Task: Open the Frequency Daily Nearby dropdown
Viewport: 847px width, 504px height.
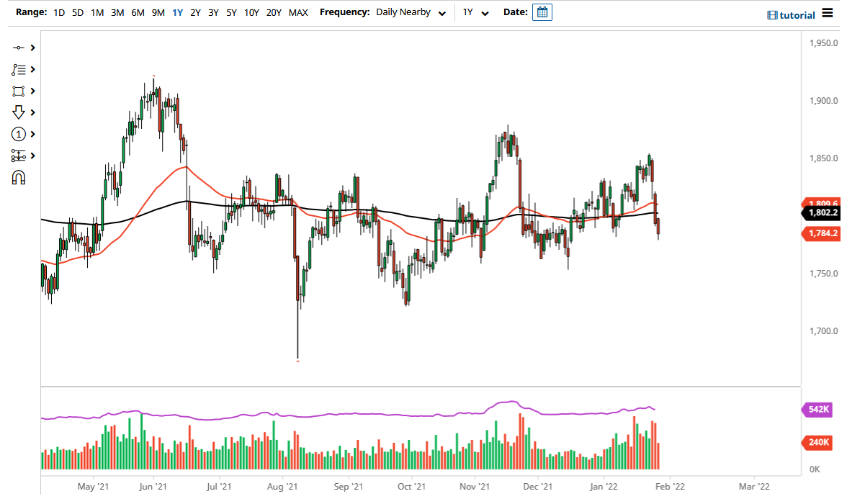Action: tap(411, 12)
